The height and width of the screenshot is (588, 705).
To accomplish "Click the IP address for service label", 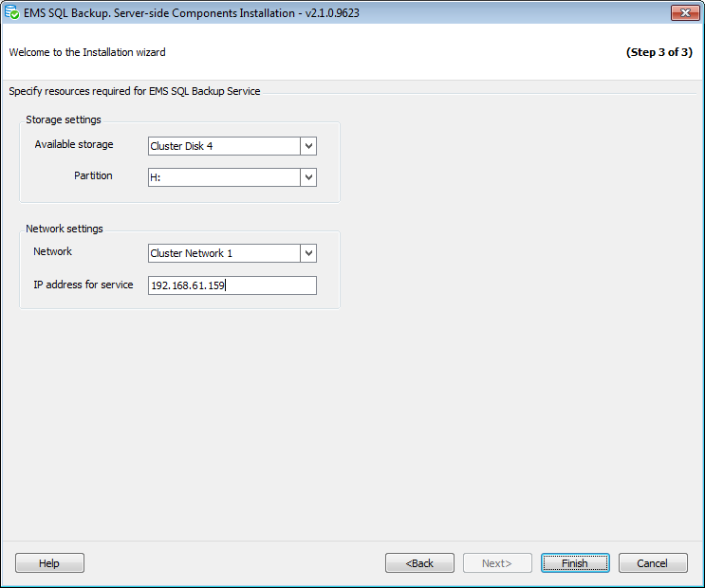I will tap(83, 285).
